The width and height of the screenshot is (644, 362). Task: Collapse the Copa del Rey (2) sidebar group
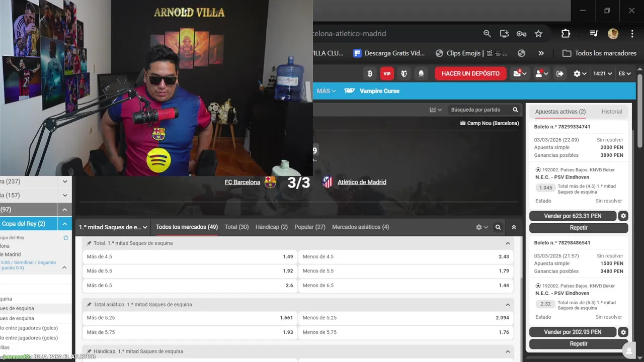(65, 224)
